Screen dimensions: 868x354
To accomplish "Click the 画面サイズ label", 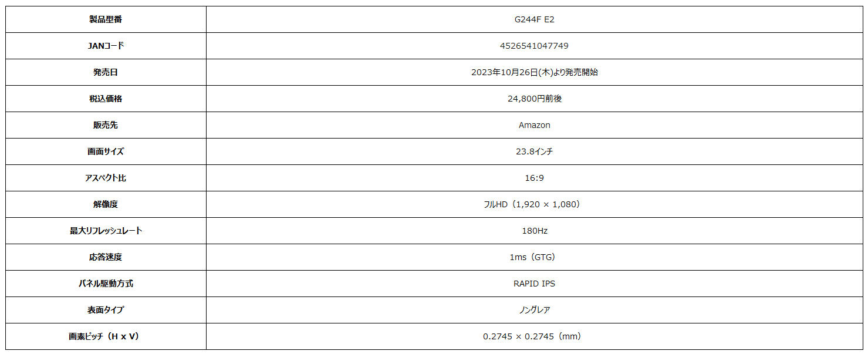I will (x=106, y=151).
